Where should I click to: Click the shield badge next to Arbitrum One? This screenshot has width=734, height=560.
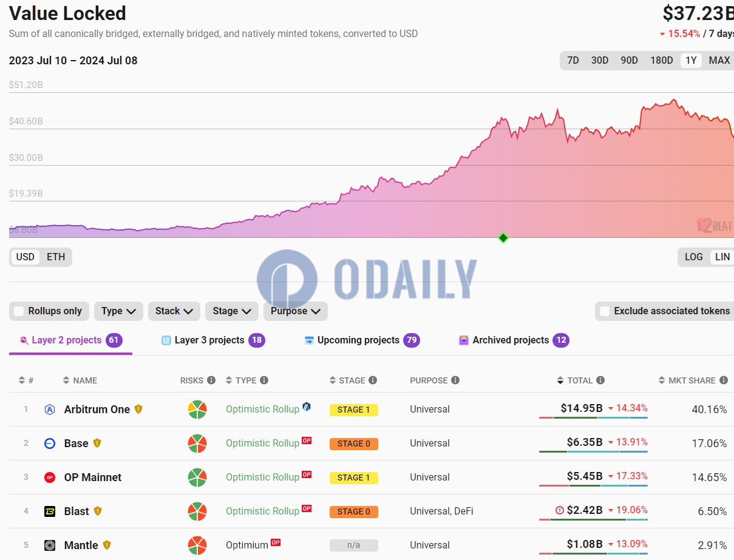[138, 409]
